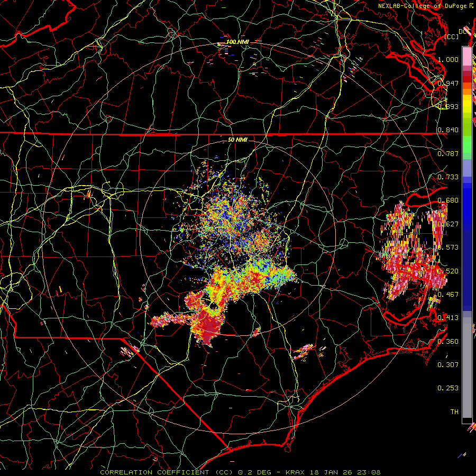The width and height of the screenshot is (476, 476).
Task: Select the 0.467 color scale value
Action: pyautogui.click(x=448, y=295)
